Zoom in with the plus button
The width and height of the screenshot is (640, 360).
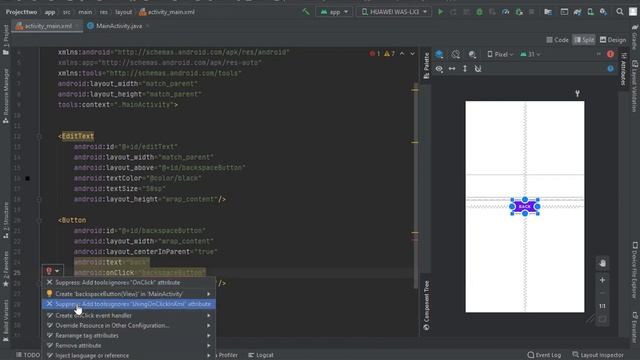point(602,280)
